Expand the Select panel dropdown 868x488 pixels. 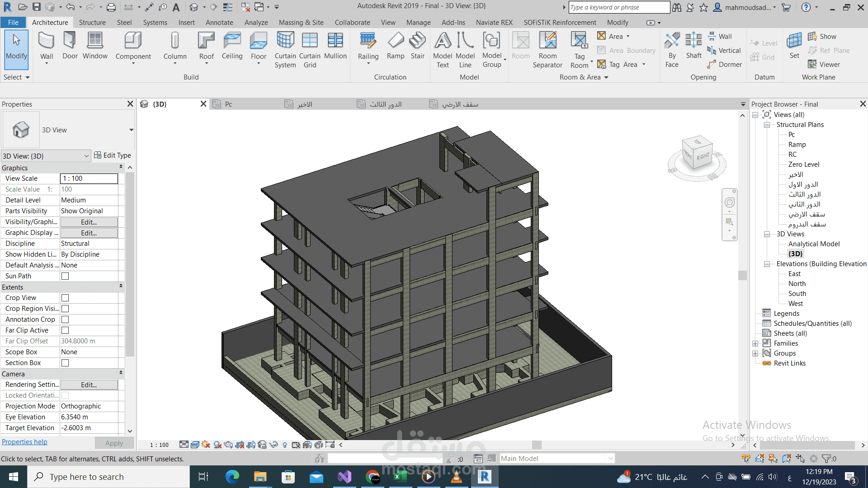point(16,77)
